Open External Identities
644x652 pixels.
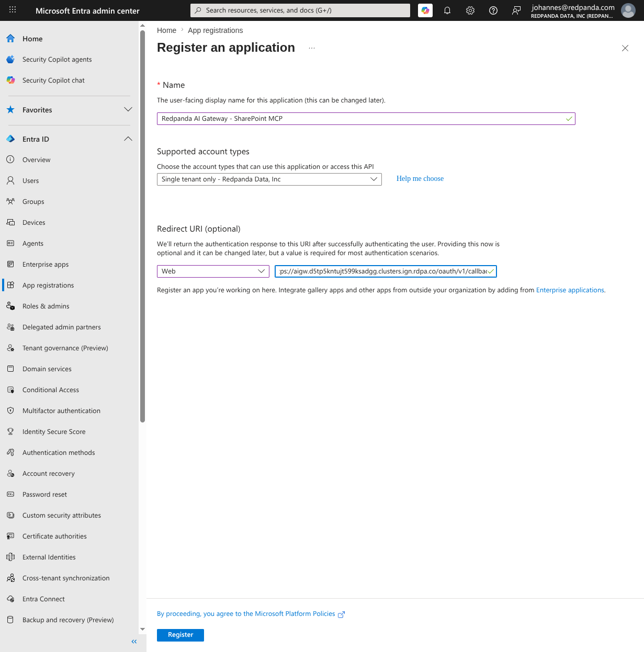pos(49,557)
